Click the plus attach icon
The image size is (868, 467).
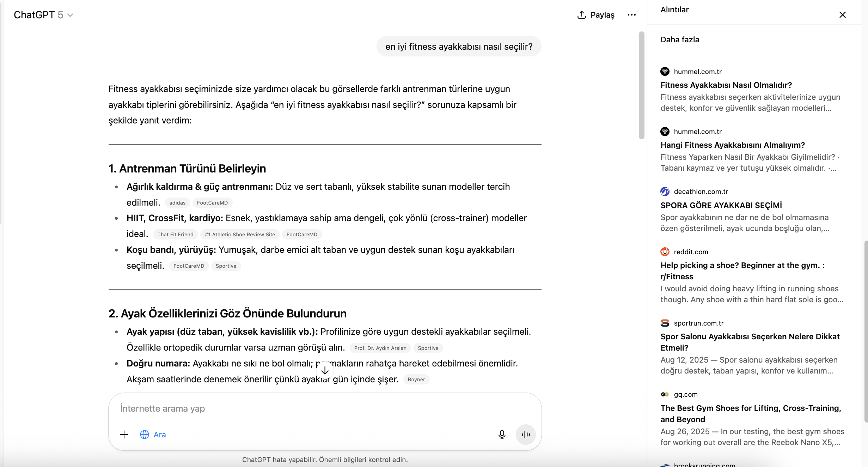click(x=124, y=435)
